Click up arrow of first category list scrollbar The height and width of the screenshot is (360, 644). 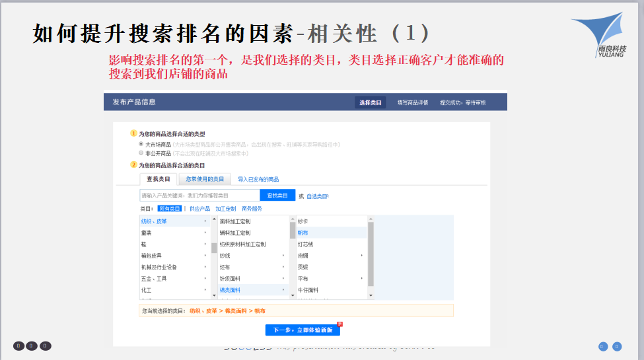tap(214, 219)
